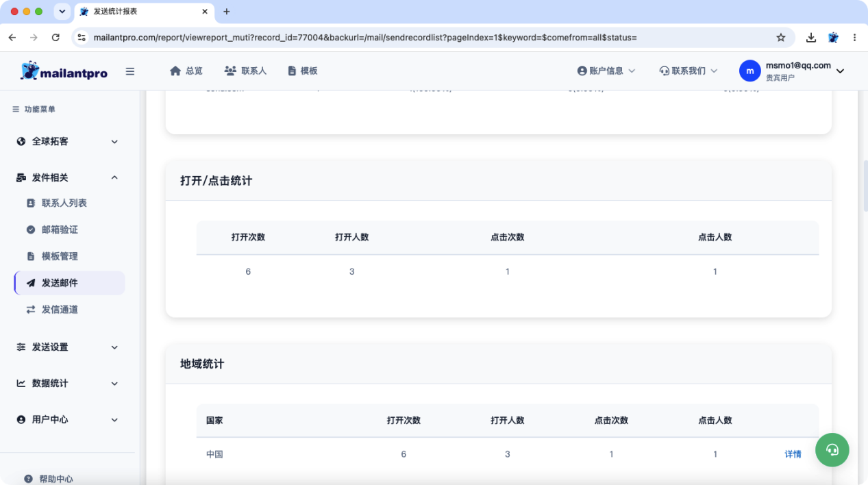Toggle the hamburger sidebar menu icon

click(130, 71)
